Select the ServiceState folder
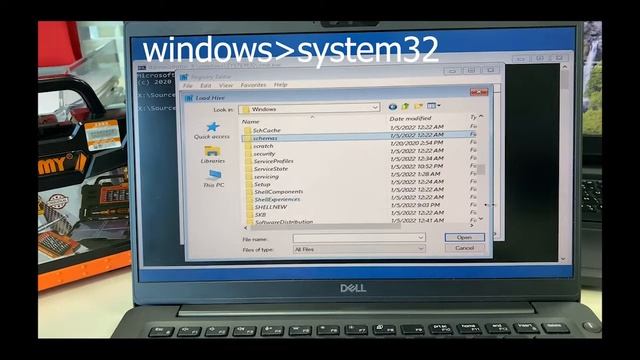Viewport: 640px width, 360px height. pyautogui.click(x=271, y=169)
